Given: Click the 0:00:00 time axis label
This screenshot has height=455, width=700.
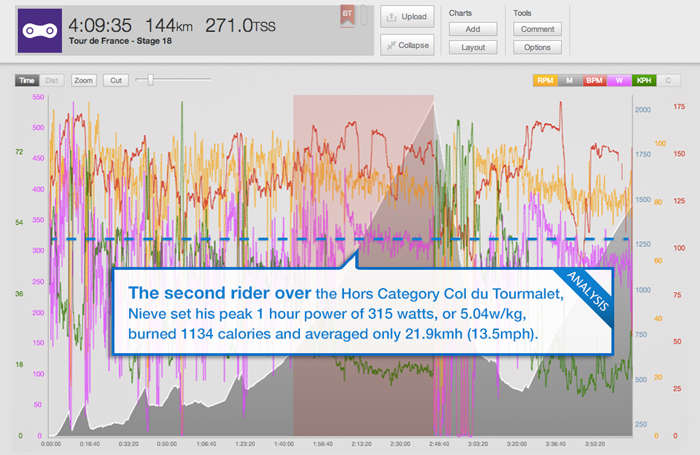Looking at the screenshot, I should [x=51, y=444].
